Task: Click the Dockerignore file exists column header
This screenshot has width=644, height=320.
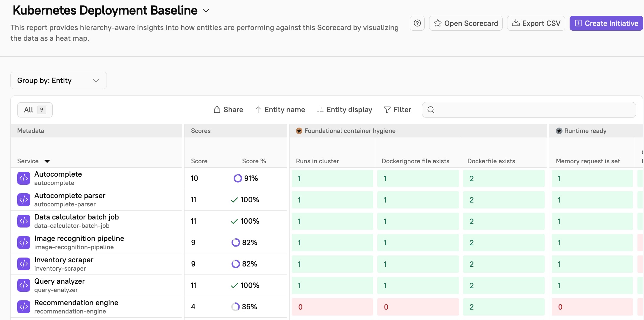Action: 415,161
